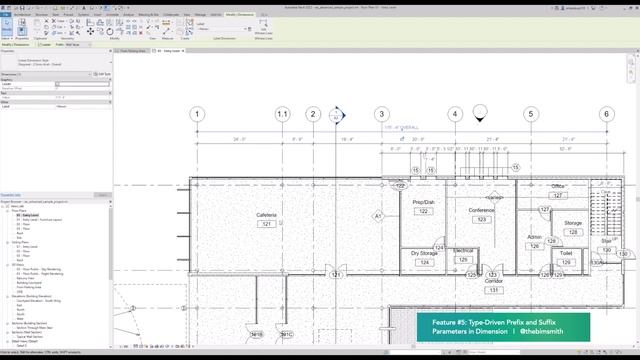Collapse the Elevations (Building Elevation) node
640x360 pixels.
coord(8,296)
